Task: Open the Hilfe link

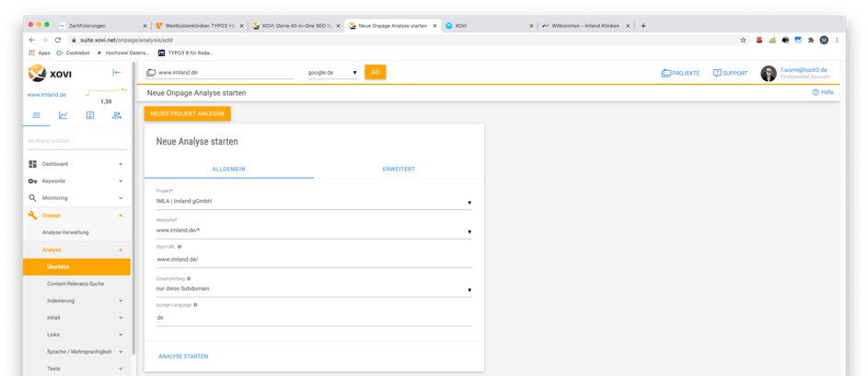Action: pyautogui.click(x=823, y=93)
